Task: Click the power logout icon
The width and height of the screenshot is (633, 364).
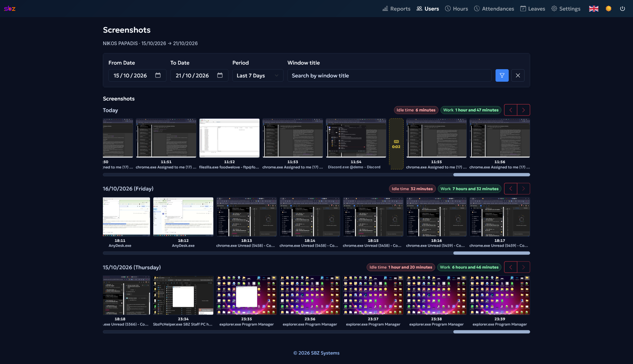Action: [622, 9]
